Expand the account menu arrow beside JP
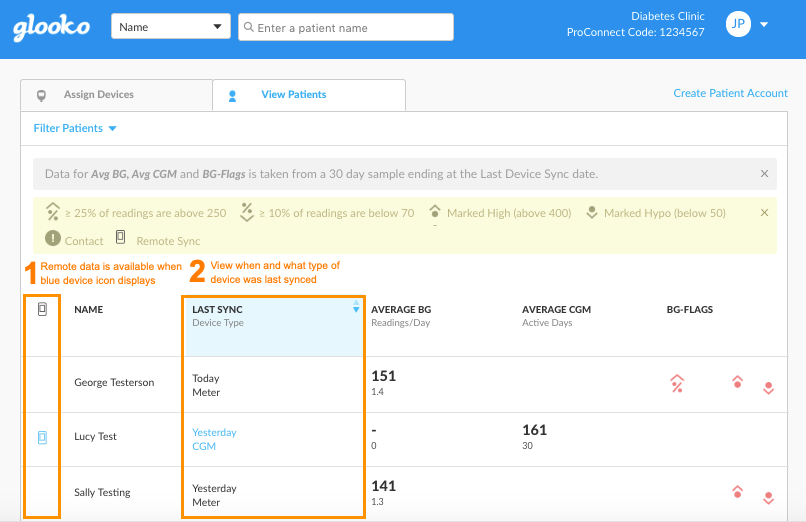806x522 pixels. pos(764,25)
